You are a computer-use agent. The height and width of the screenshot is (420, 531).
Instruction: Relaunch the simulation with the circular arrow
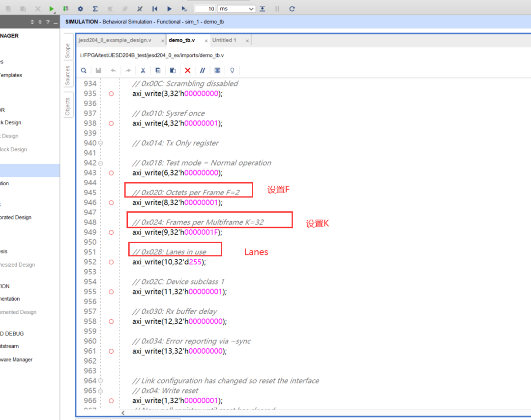tap(292, 9)
